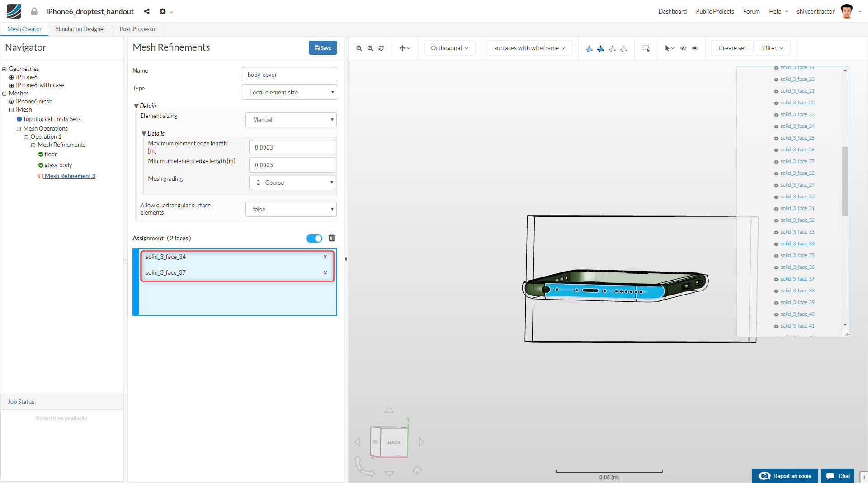Edit the Name field body-cover
The image size is (868, 483).
pyautogui.click(x=289, y=75)
